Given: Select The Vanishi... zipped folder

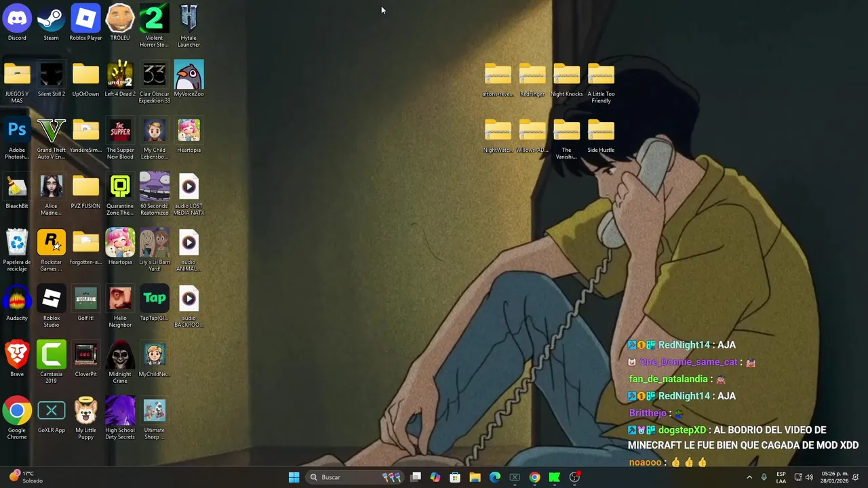Looking at the screenshot, I should [x=566, y=138].
